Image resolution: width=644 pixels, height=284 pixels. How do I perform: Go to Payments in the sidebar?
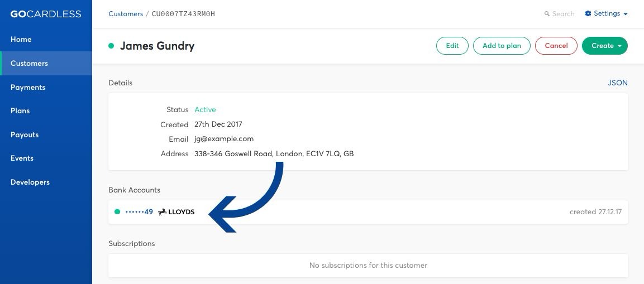(x=28, y=87)
